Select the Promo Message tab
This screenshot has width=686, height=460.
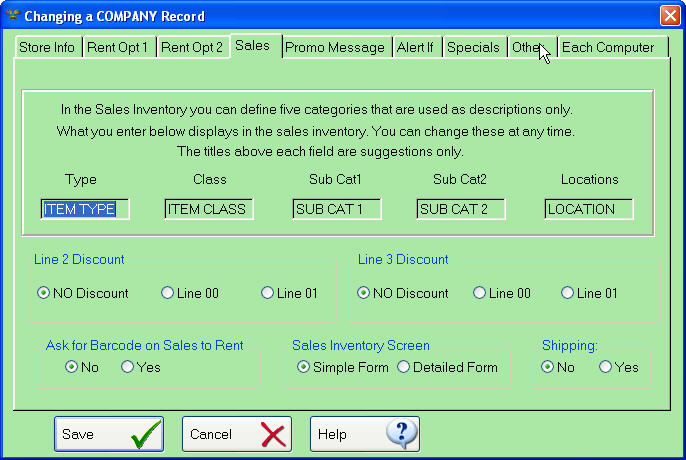click(334, 47)
